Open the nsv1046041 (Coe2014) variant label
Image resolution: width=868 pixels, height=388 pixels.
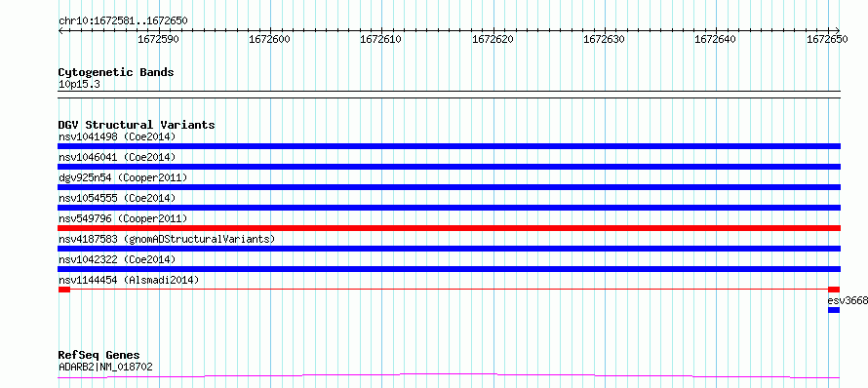click(x=117, y=157)
